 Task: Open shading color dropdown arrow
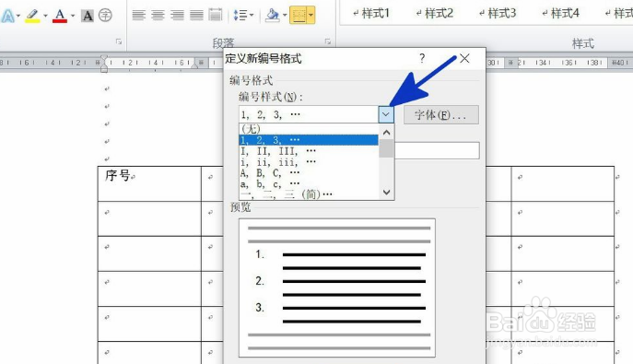(x=285, y=16)
